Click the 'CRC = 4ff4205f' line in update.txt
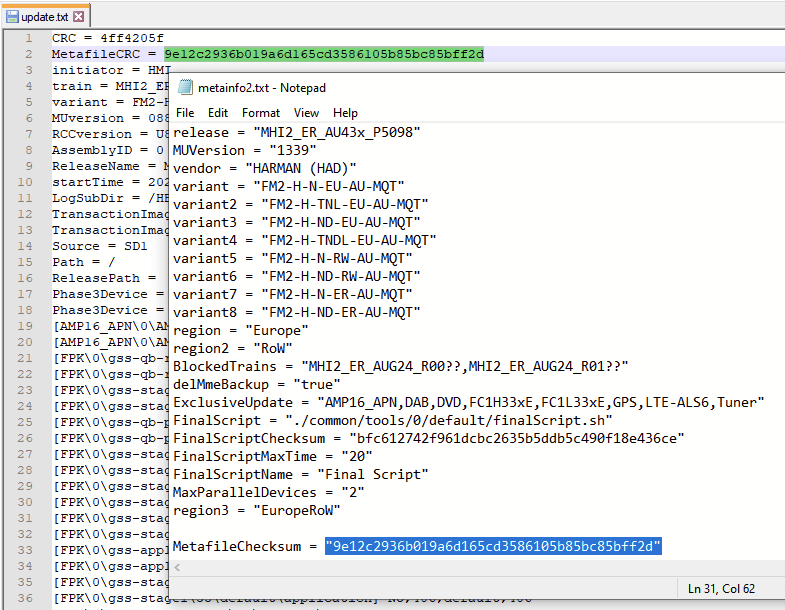This screenshot has width=785, height=610. 108,38
